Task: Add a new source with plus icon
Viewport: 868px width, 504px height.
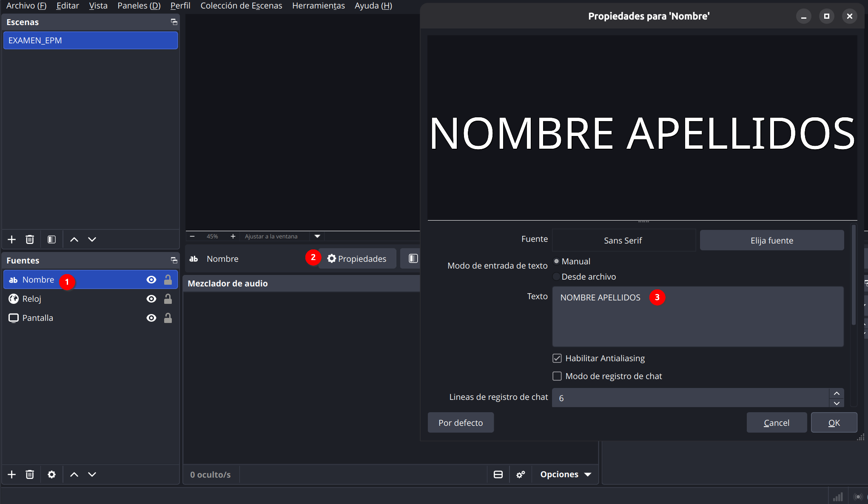Action: tap(12, 474)
